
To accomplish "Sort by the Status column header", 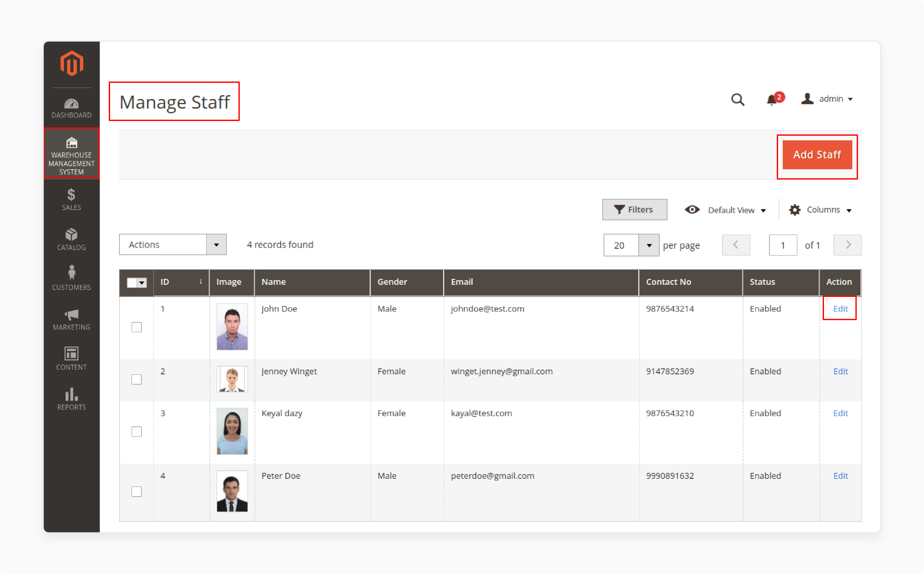I will (x=781, y=282).
